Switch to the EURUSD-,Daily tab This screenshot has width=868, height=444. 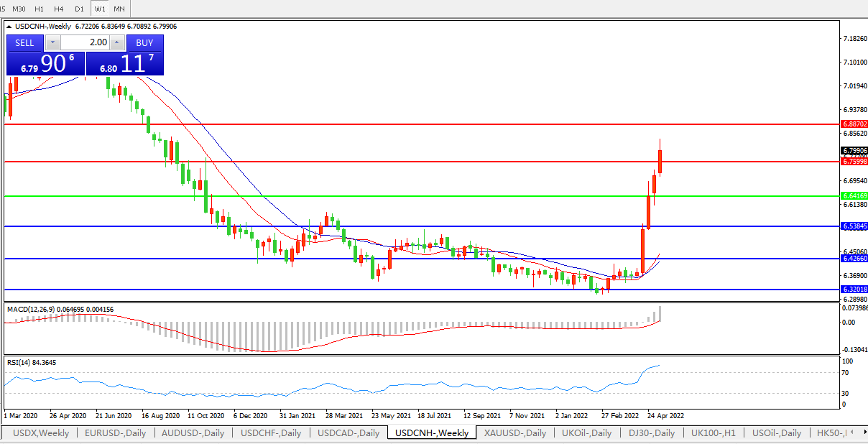click(115, 433)
